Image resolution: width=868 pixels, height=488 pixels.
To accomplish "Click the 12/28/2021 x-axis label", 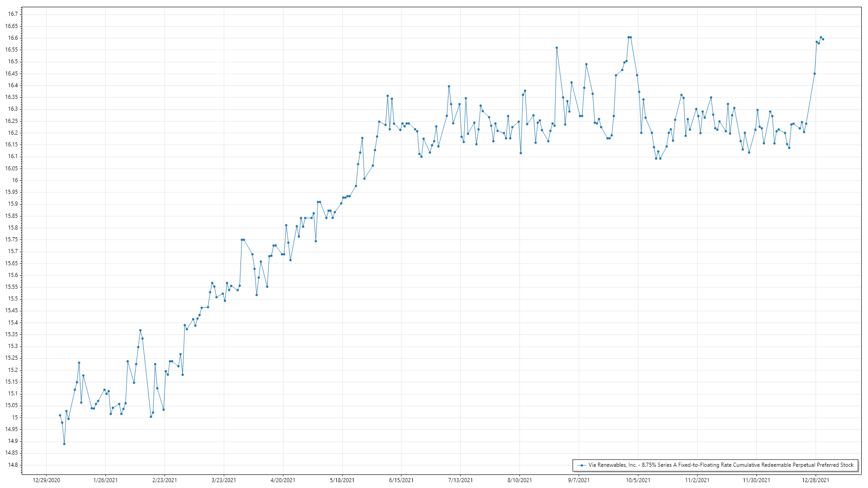I will (x=816, y=480).
